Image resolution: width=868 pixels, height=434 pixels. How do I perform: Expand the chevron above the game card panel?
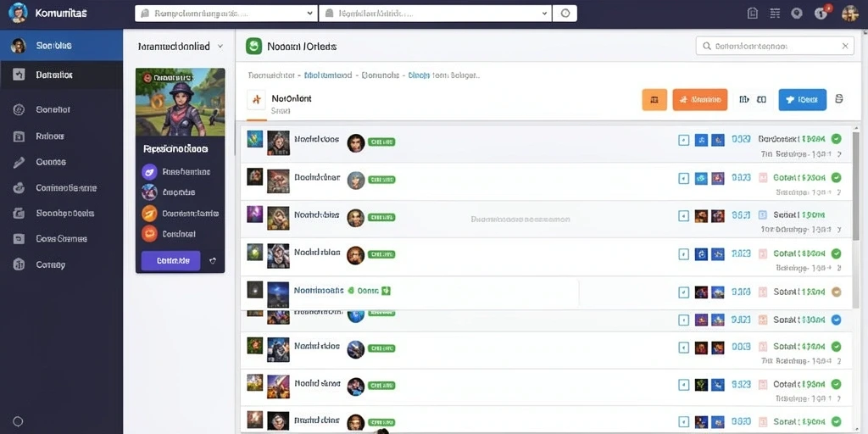[220, 47]
